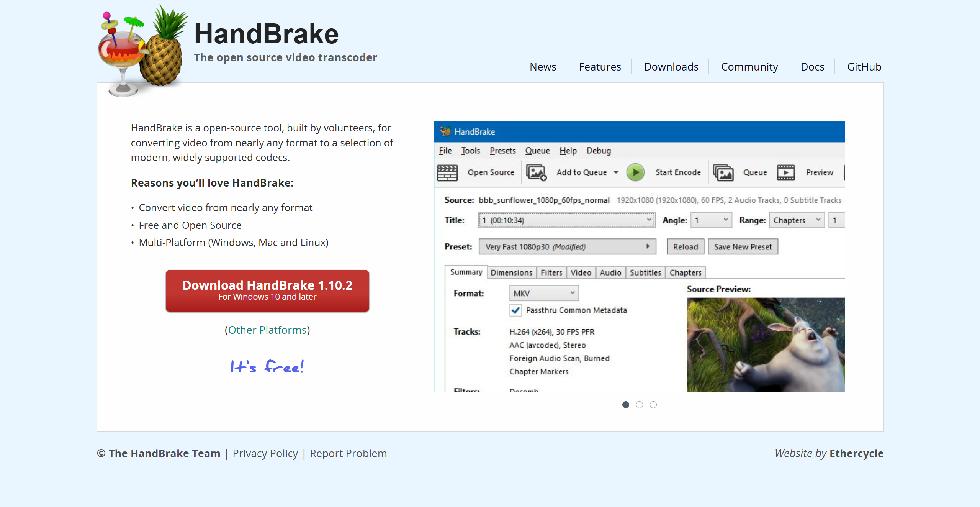Uncheck Passthru Common Metadata
This screenshot has height=507, width=980.
[515, 310]
